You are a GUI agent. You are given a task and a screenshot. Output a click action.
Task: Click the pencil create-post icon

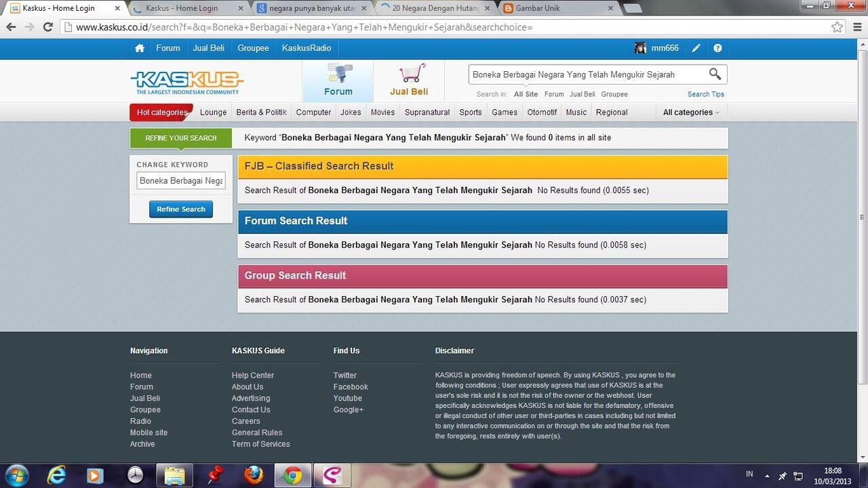click(696, 48)
